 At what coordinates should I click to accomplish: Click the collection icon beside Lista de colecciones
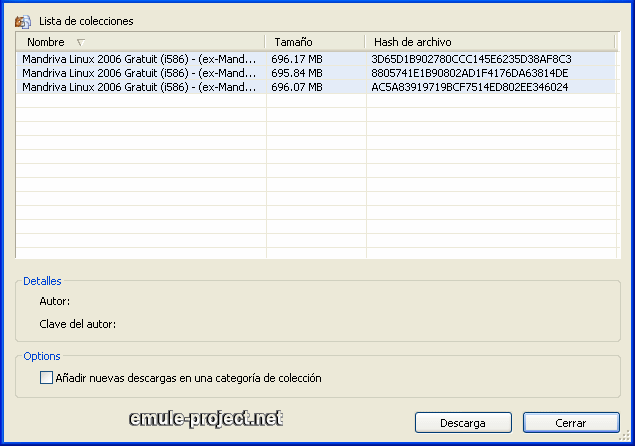click(22, 21)
